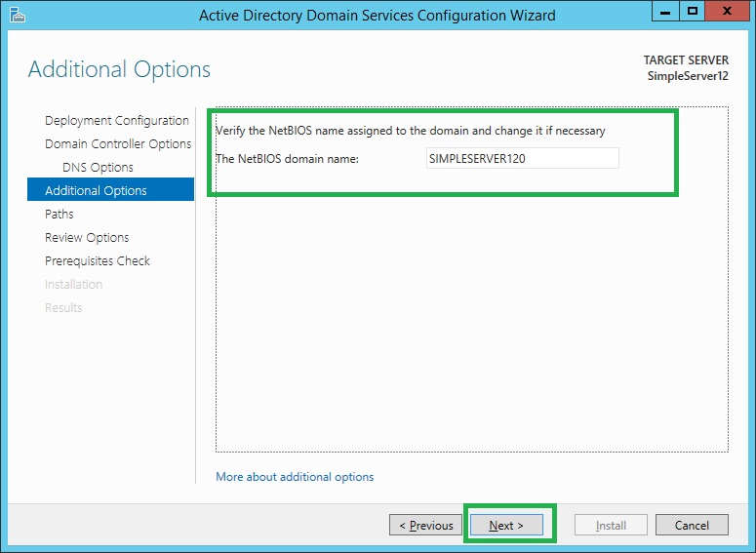Open the Paths step
Screen dimensions: 756x553
coord(60,214)
